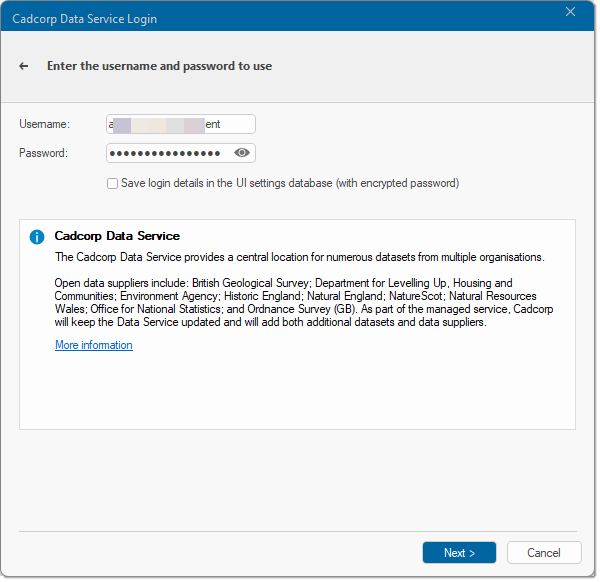
Task: Enable Save login details checkbox
Action: coord(112,184)
